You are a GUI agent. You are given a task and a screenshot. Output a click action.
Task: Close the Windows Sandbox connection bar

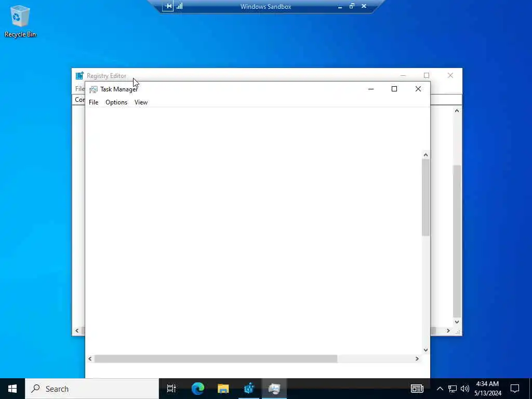(364, 6)
